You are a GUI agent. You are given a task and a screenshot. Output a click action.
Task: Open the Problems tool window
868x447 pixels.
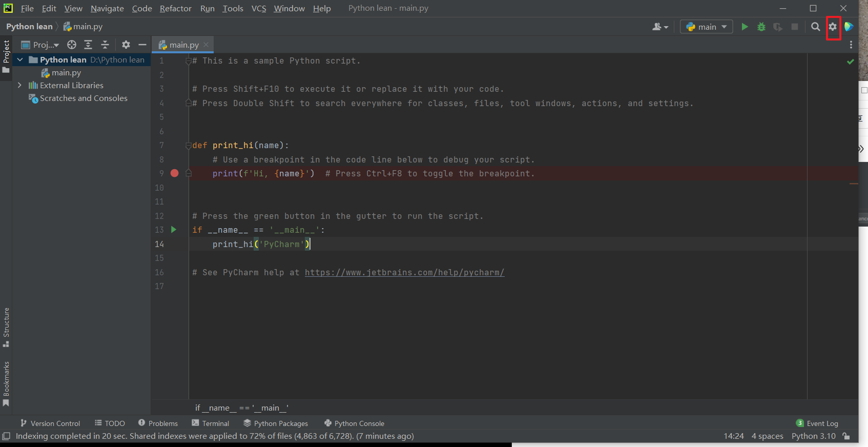click(158, 423)
